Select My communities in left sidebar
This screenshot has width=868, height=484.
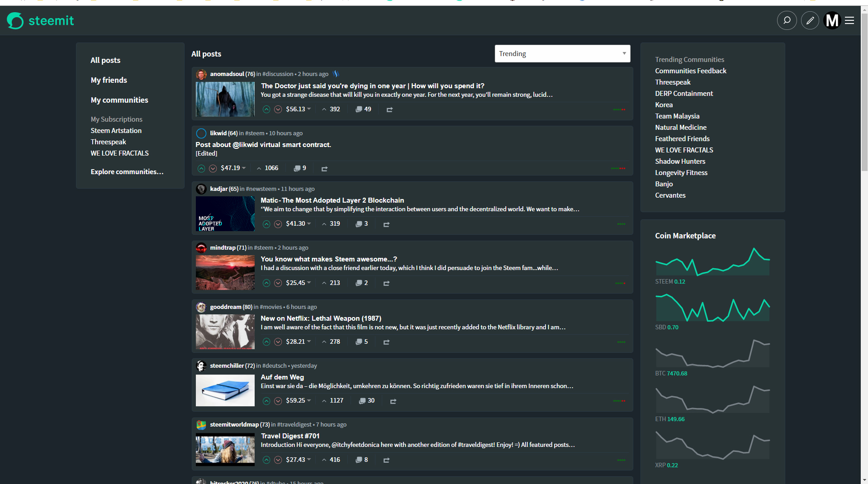point(119,100)
